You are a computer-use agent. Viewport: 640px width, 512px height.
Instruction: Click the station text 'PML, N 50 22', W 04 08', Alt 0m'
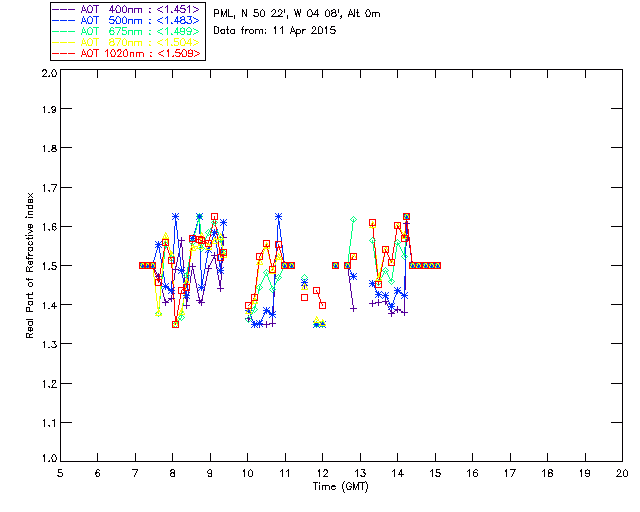point(297,14)
